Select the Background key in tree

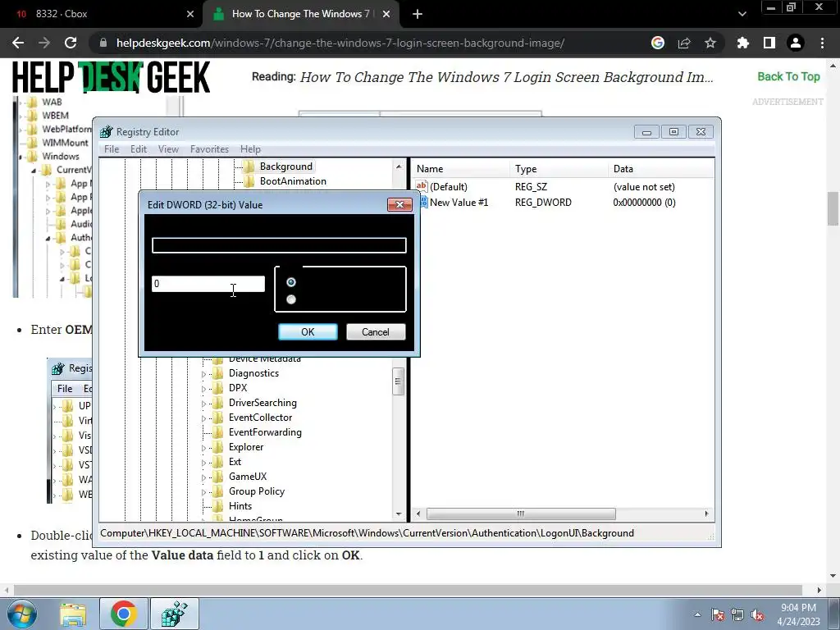(286, 167)
